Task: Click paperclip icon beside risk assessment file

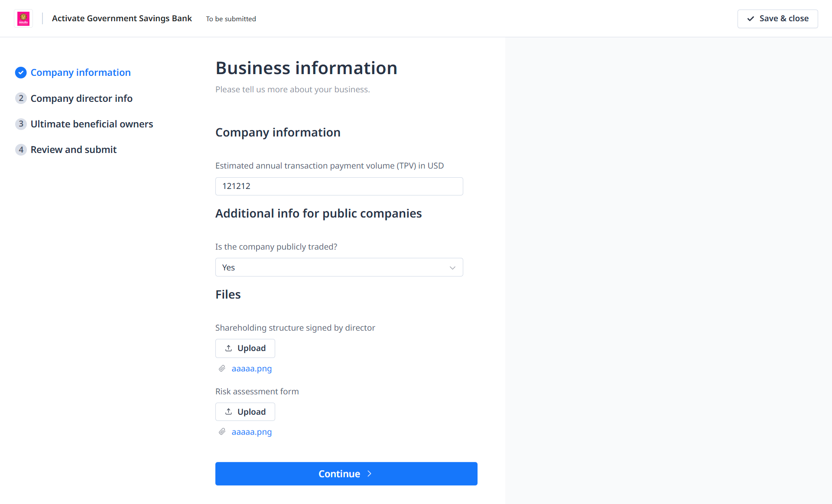Action: (x=222, y=432)
